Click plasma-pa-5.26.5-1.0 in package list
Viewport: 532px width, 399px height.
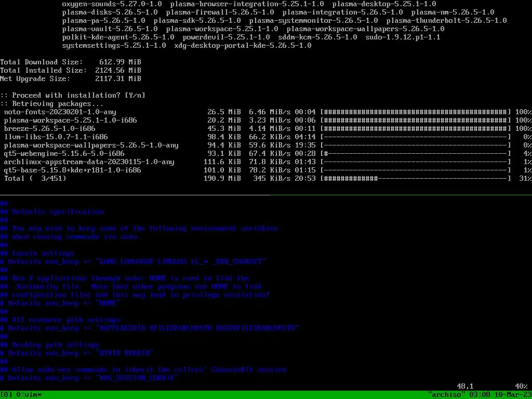[104, 20]
